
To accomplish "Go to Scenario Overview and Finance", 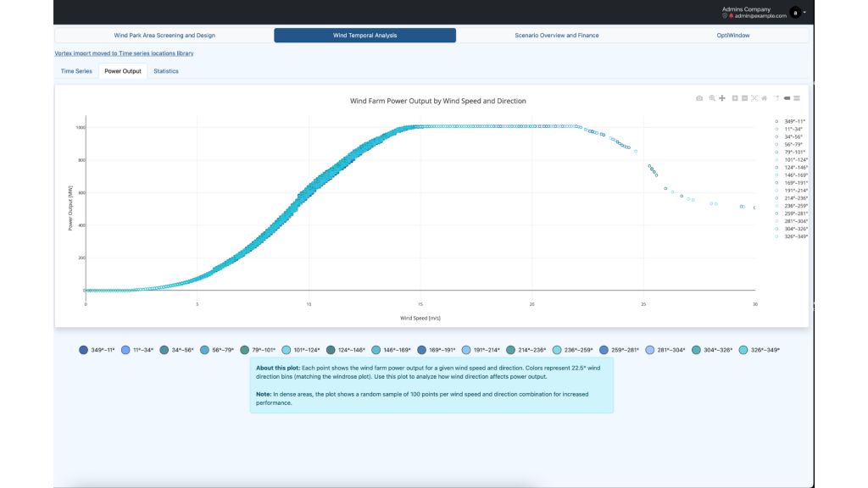I will (x=557, y=36).
